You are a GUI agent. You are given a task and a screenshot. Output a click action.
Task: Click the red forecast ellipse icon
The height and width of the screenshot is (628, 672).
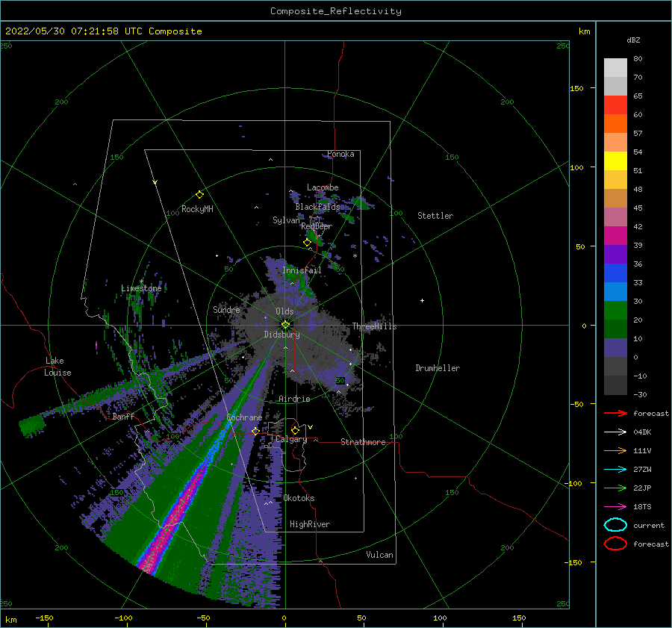click(615, 544)
